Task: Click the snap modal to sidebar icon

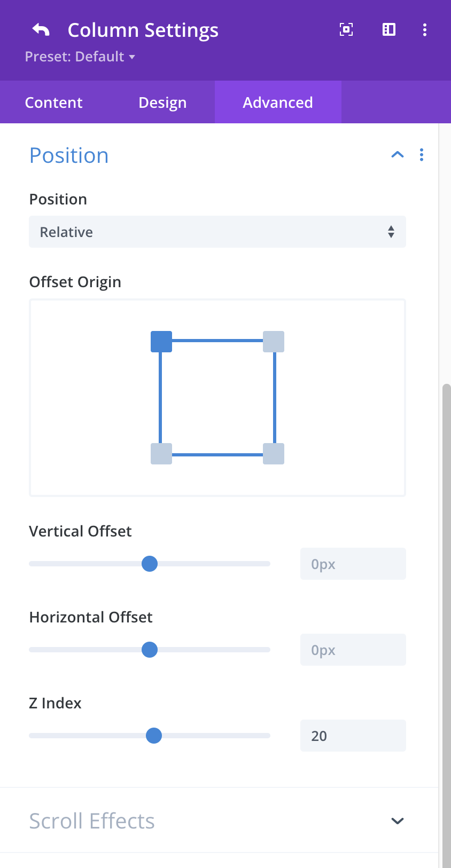Action: [389, 30]
